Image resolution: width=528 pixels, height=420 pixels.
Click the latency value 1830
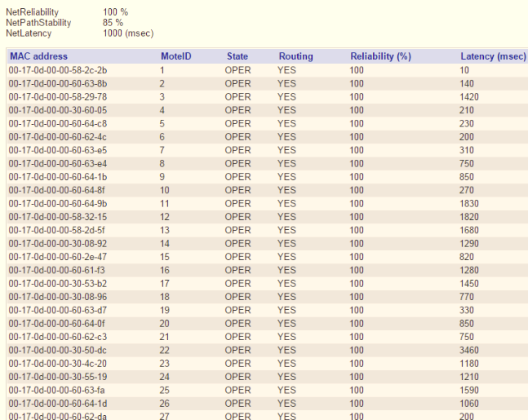470,203
